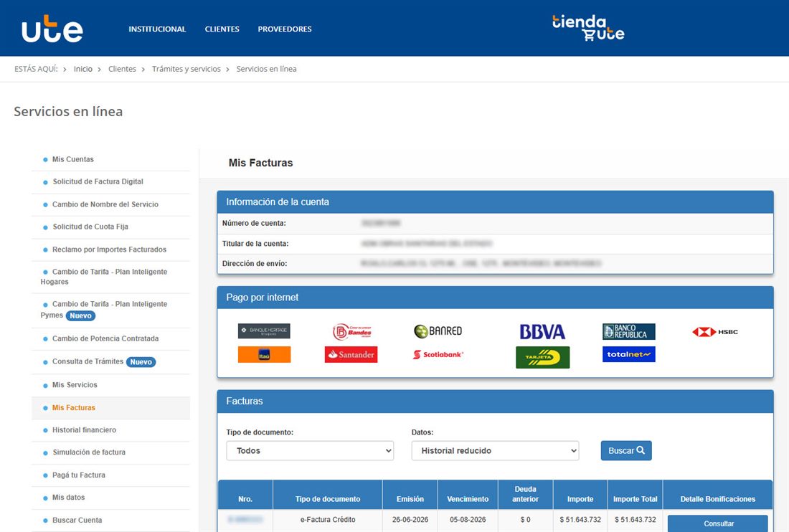Select Mis Facturas sidebar item
This screenshot has height=532, width=789.
73,408
